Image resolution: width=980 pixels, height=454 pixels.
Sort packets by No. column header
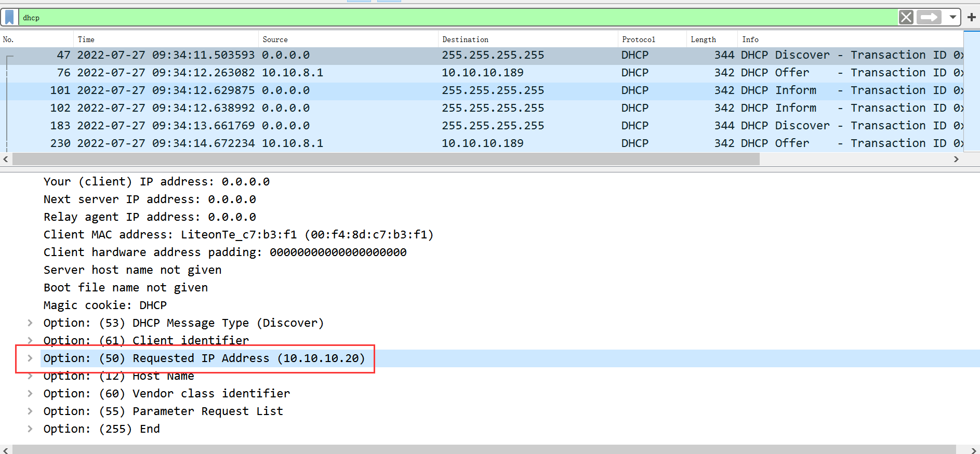pos(36,39)
